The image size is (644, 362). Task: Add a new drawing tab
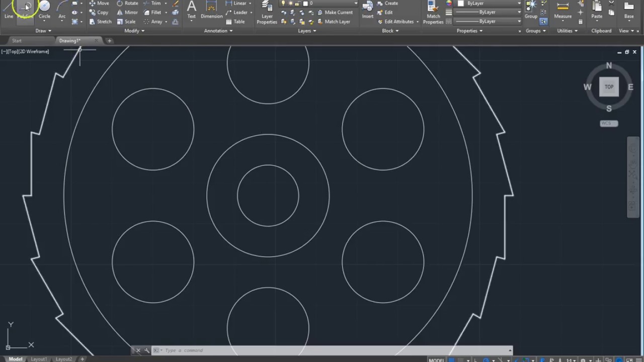109,41
